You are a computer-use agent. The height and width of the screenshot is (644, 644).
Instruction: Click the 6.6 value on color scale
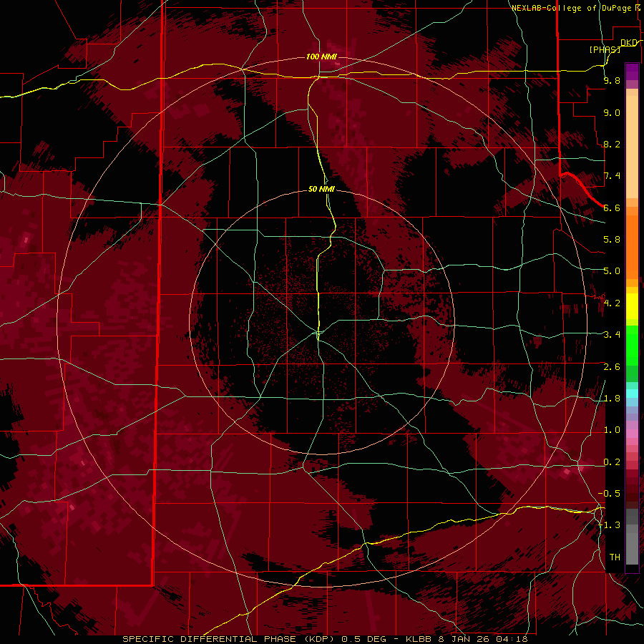[612, 208]
